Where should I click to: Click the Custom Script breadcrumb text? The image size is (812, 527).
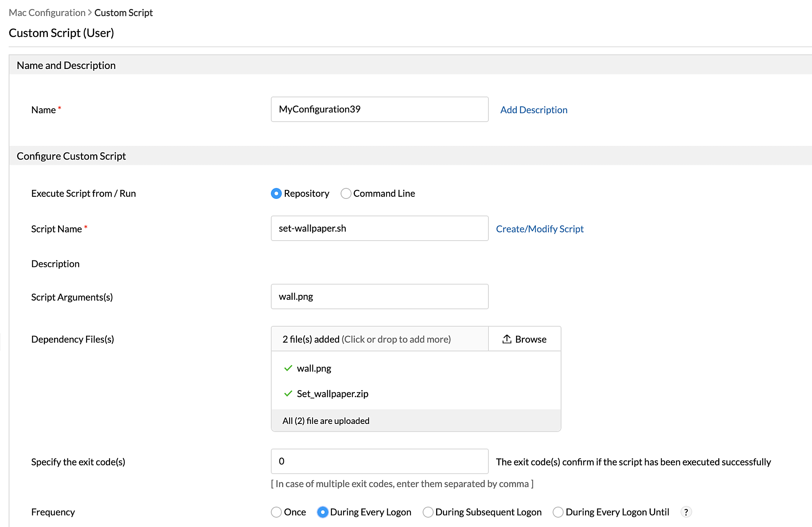[123, 13]
